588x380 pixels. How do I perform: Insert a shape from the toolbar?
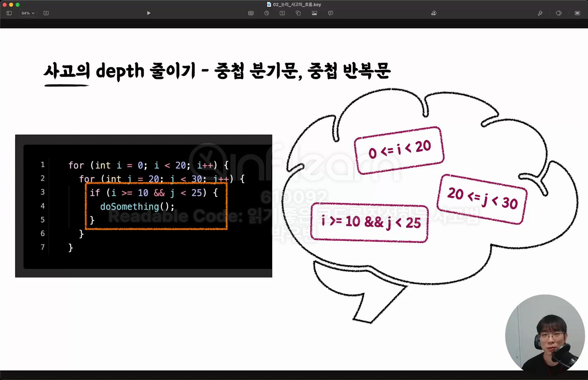click(x=298, y=13)
